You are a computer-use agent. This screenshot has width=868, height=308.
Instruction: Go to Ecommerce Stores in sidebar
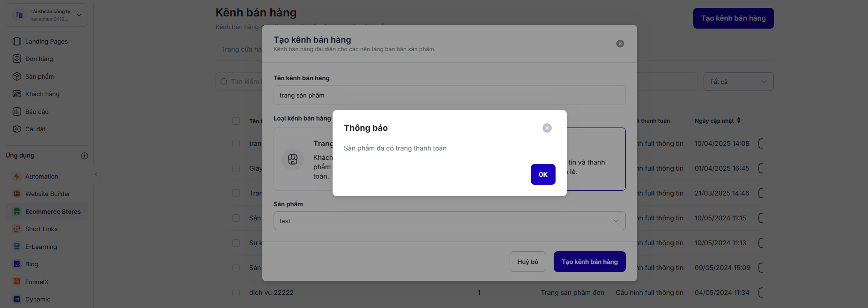point(52,211)
